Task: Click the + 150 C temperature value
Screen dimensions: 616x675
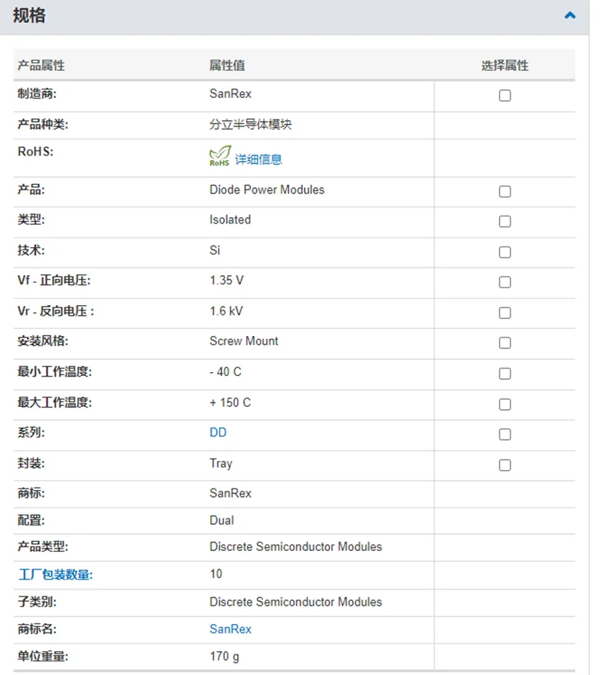Action: click(230, 403)
